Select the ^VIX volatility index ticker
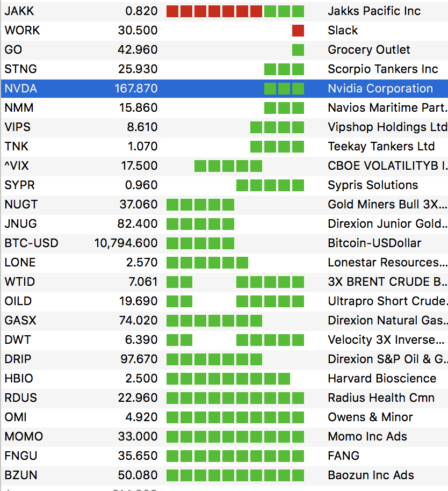This screenshot has width=448, height=491. tap(17, 166)
